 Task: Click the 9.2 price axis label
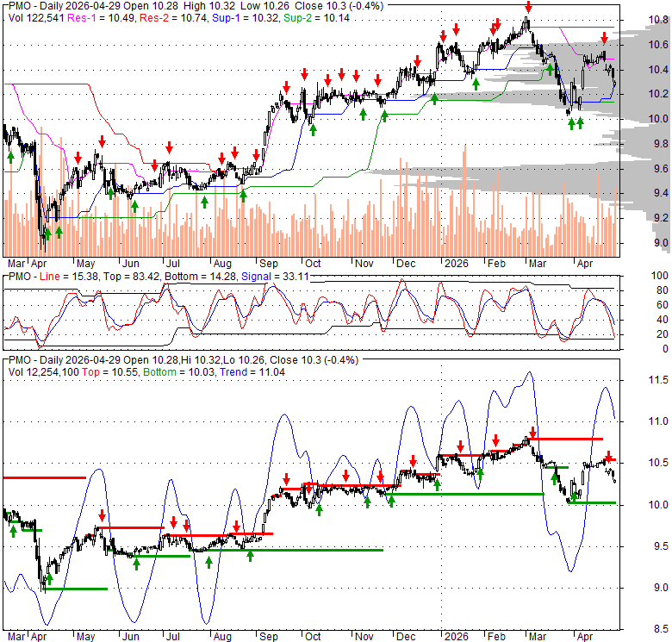pos(661,218)
